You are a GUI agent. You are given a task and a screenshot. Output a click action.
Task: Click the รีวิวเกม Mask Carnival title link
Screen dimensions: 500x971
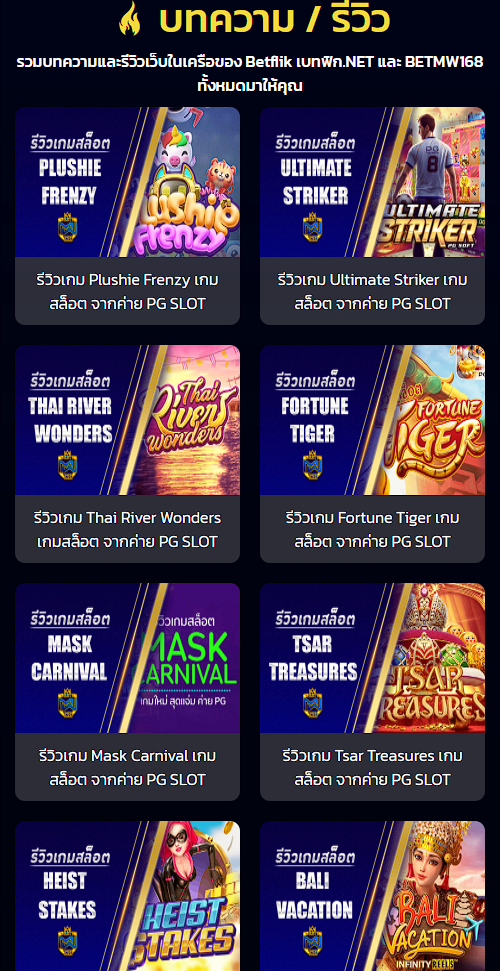pyautogui.click(x=128, y=767)
